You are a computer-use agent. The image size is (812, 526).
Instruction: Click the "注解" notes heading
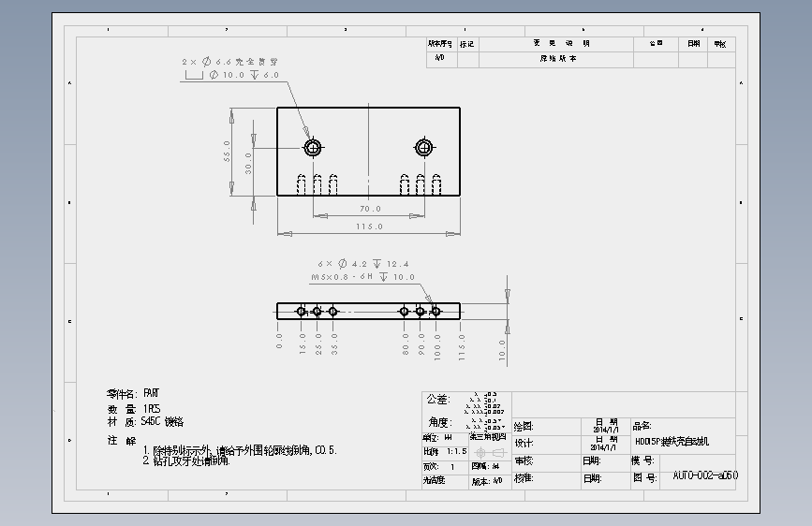tap(122, 441)
